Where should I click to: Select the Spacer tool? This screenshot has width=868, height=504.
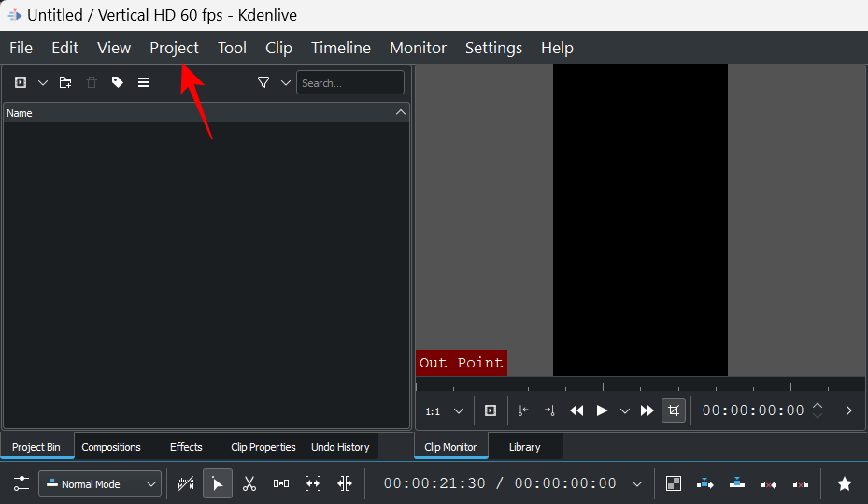(x=280, y=483)
